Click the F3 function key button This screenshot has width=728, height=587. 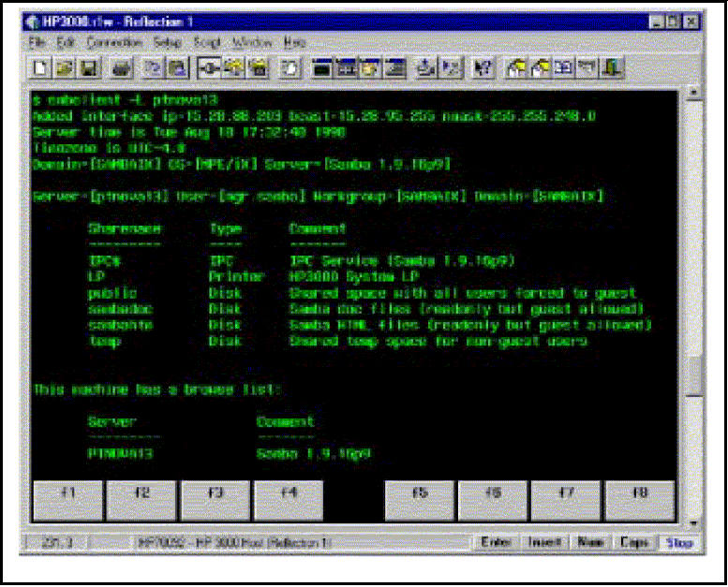[215, 500]
